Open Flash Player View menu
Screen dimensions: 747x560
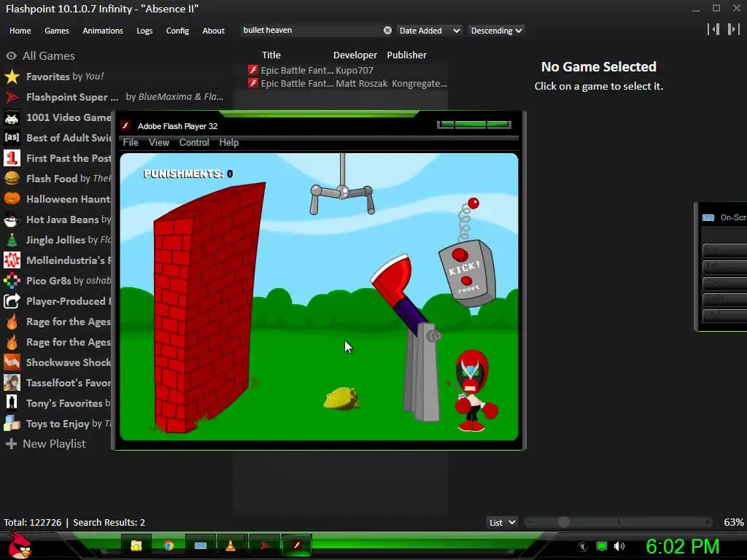pos(158,142)
